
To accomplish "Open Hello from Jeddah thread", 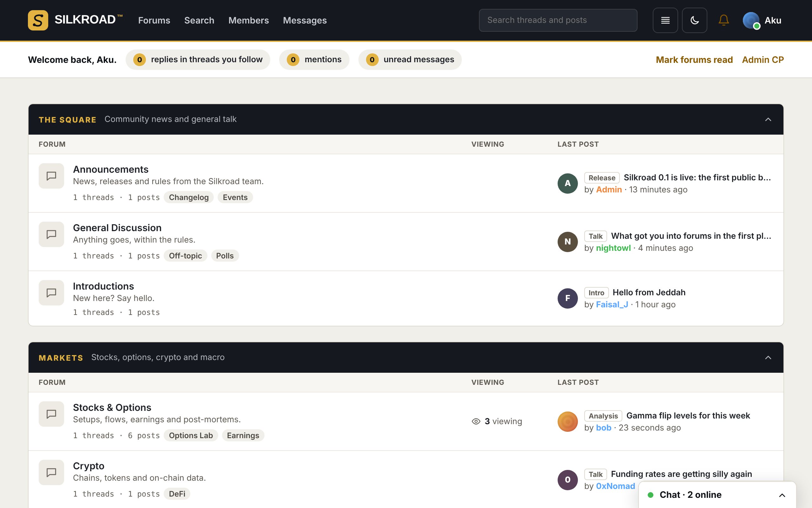I will pyautogui.click(x=649, y=292).
